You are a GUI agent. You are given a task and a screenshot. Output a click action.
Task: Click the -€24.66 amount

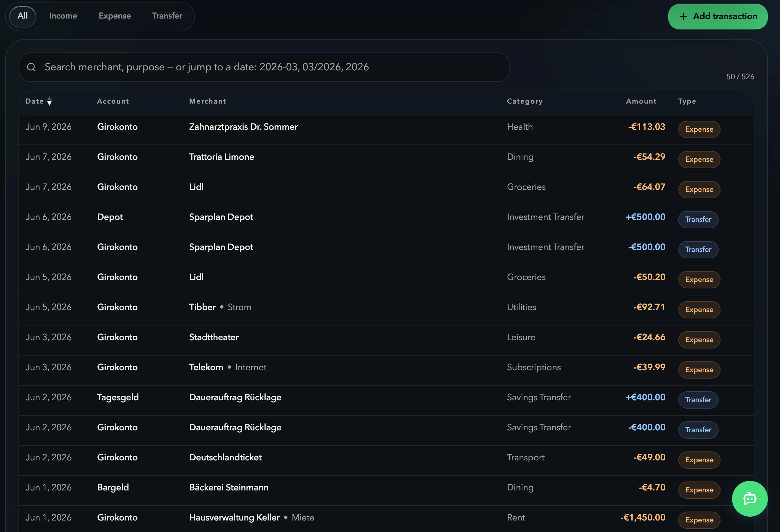tap(649, 337)
